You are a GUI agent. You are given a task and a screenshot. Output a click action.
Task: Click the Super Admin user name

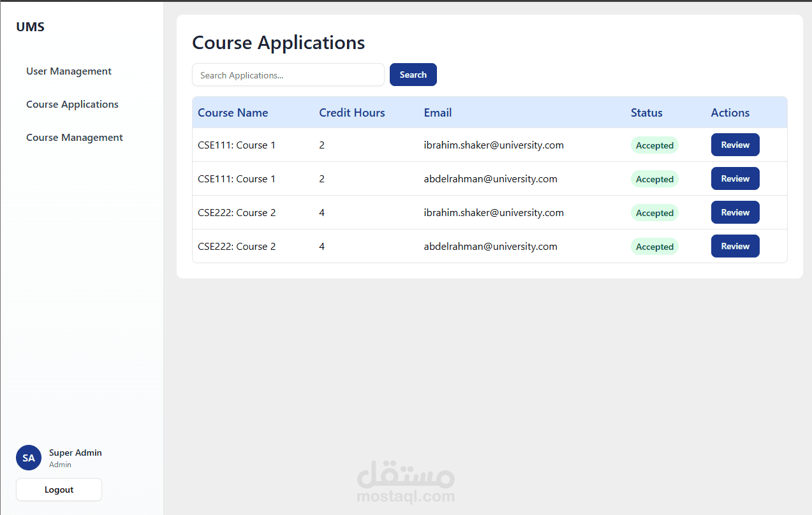pyautogui.click(x=75, y=453)
